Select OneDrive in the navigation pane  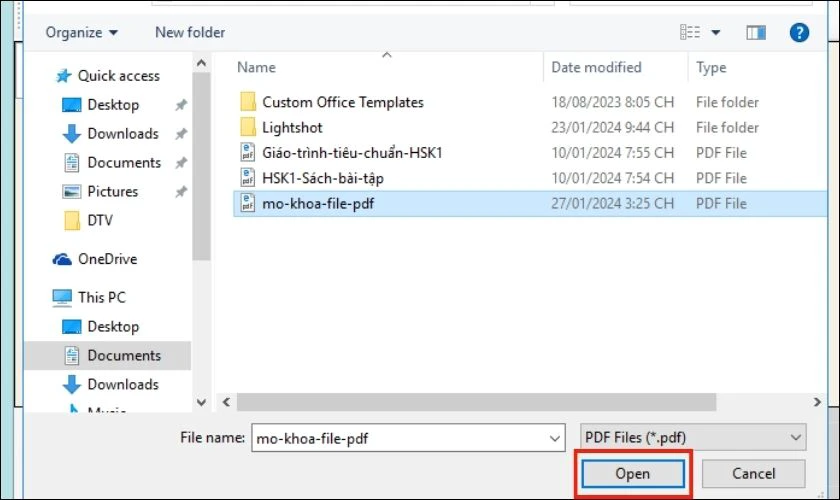(x=108, y=259)
